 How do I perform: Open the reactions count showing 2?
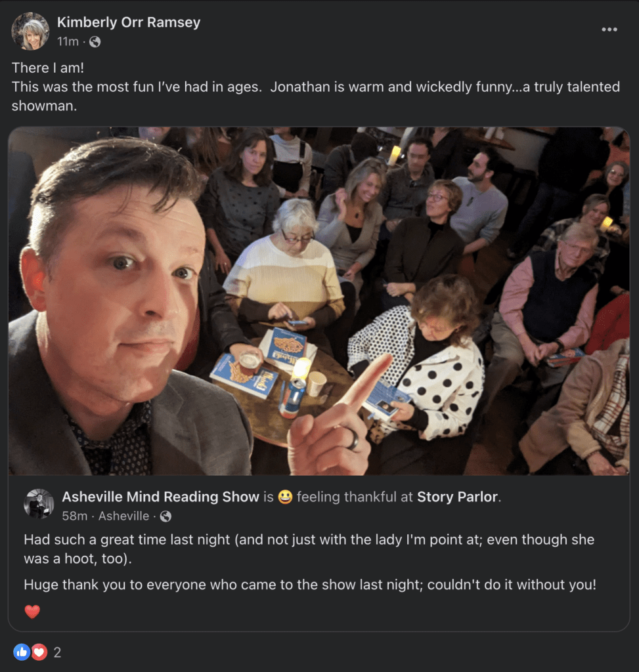(57, 652)
